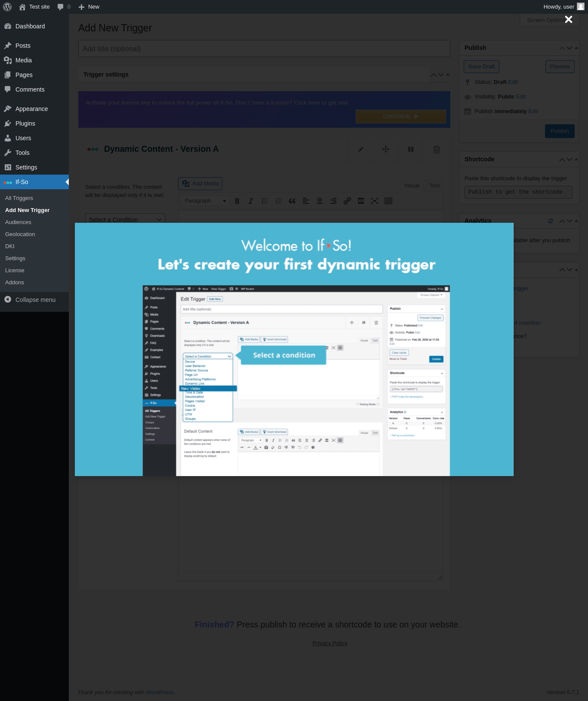Open Audiences submenu item
Image resolution: width=588 pixels, height=701 pixels.
[18, 222]
